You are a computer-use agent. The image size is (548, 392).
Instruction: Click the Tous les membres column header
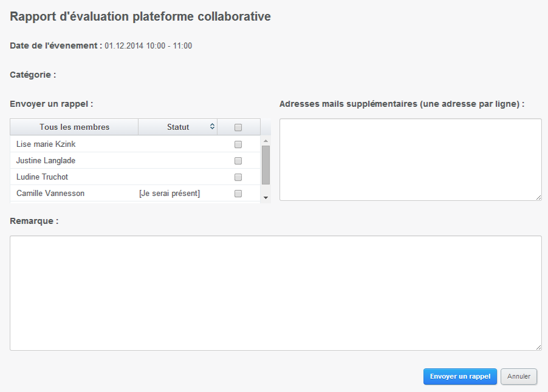pyautogui.click(x=74, y=127)
